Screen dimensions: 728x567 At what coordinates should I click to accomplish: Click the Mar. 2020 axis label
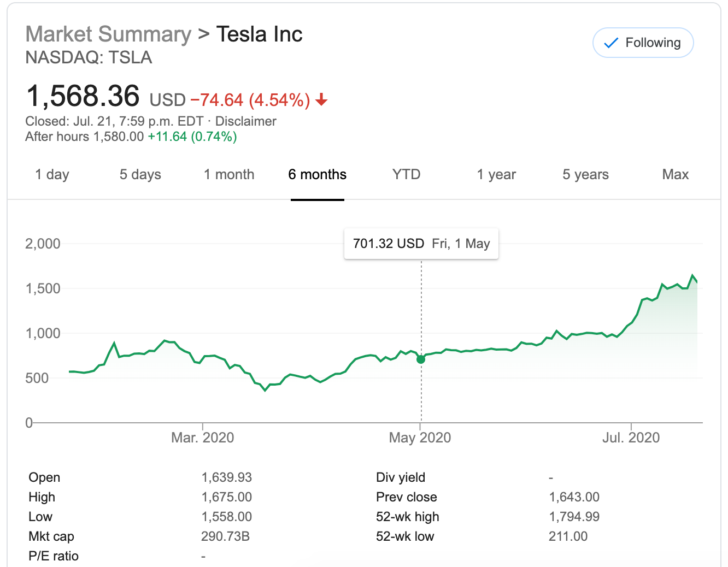(x=202, y=438)
